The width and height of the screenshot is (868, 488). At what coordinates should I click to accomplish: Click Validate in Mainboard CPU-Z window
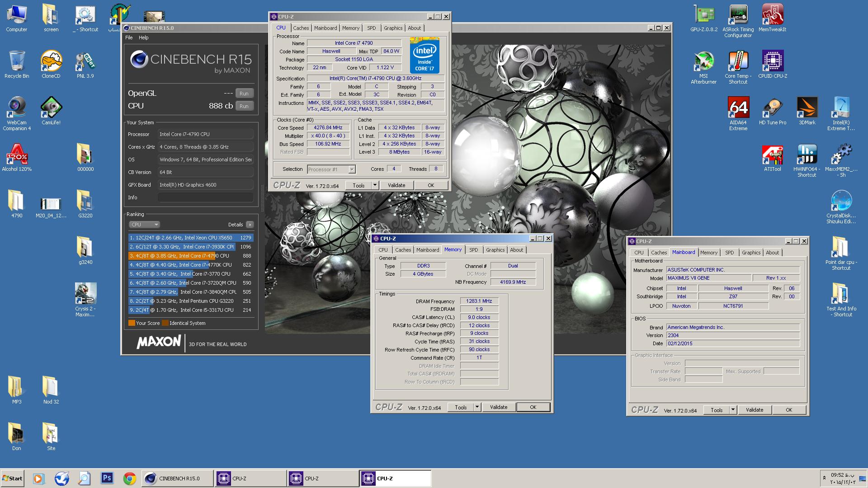[x=755, y=410]
